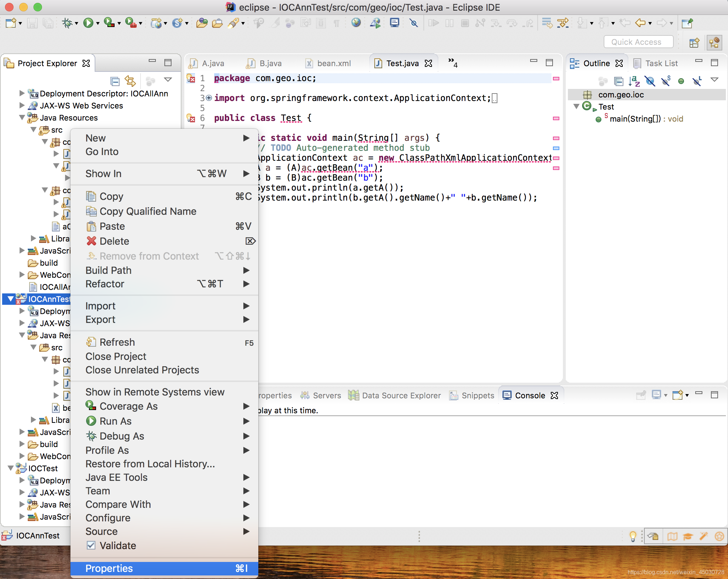Click the green Run button in toolbar
728x579 pixels.
click(88, 23)
